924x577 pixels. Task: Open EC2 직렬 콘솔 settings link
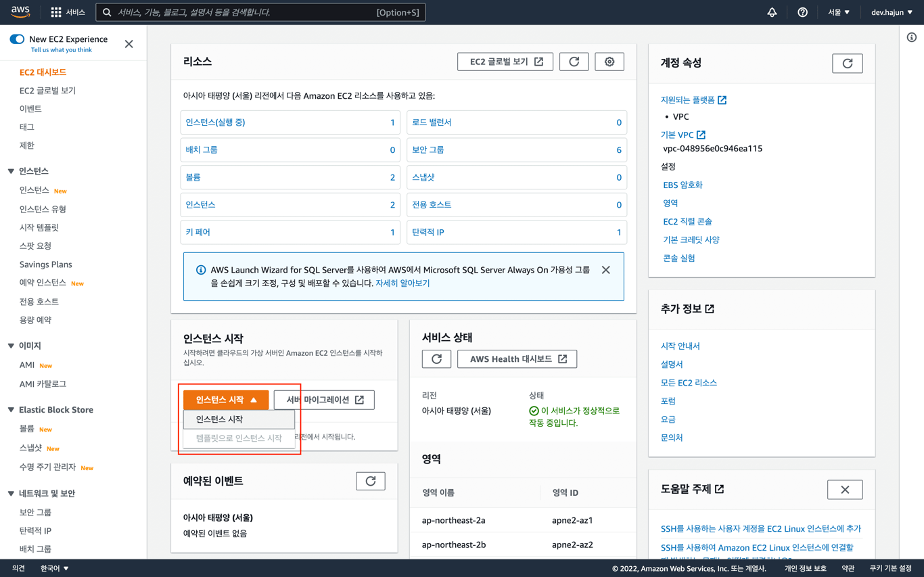coord(687,221)
